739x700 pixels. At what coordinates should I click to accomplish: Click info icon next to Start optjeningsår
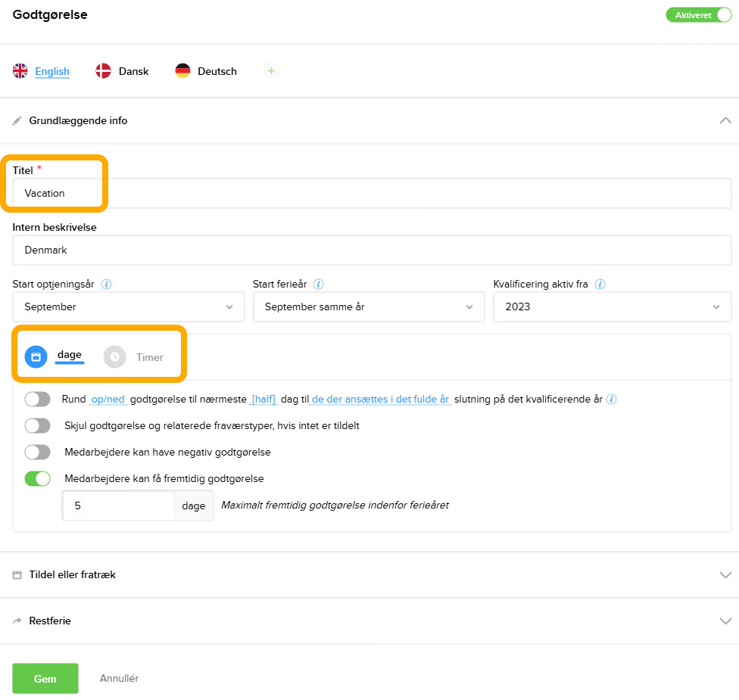coord(107,285)
